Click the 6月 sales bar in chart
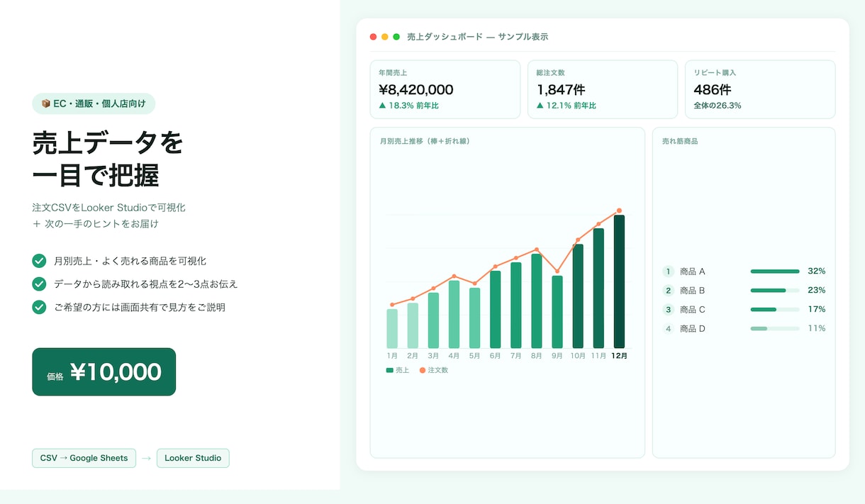The image size is (865, 504). 496,309
